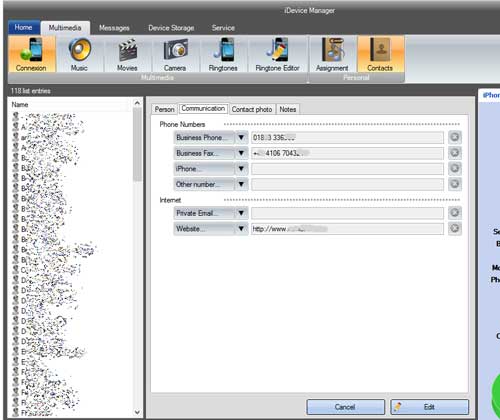The width and height of the screenshot is (500, 420).
Task: Open the Connexion ribbon icon
Action: (31, 54)
